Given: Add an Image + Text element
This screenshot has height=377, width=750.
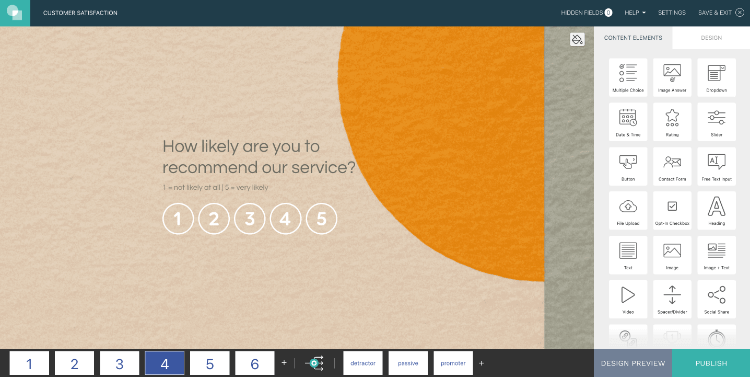Looking at the screenshot, I should [717, 255].
